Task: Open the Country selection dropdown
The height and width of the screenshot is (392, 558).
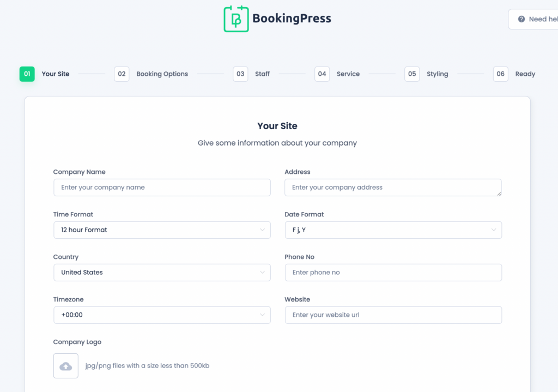Action: point(162,272)
